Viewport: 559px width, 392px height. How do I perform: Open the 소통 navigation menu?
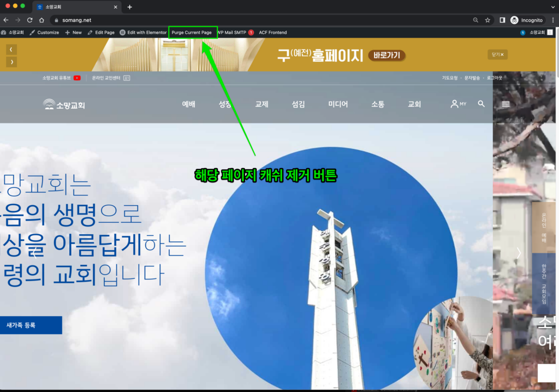point(378,104)
